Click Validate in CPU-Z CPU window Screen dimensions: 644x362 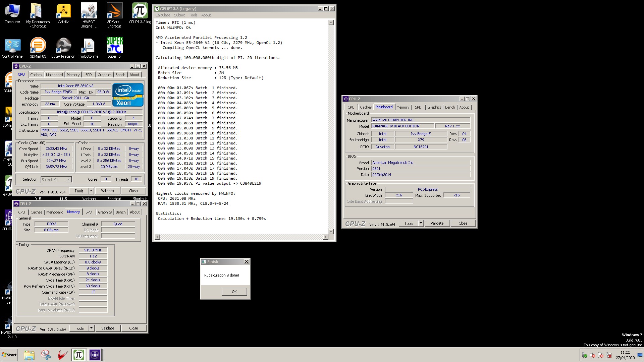(107, 191)
